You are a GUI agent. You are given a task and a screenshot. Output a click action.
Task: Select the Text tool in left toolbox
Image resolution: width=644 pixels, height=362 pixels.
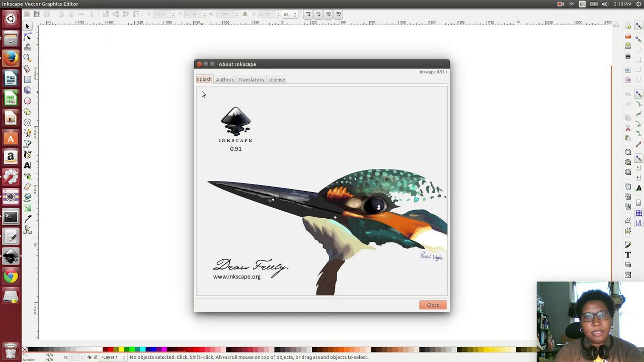click(x=28, y=165)
